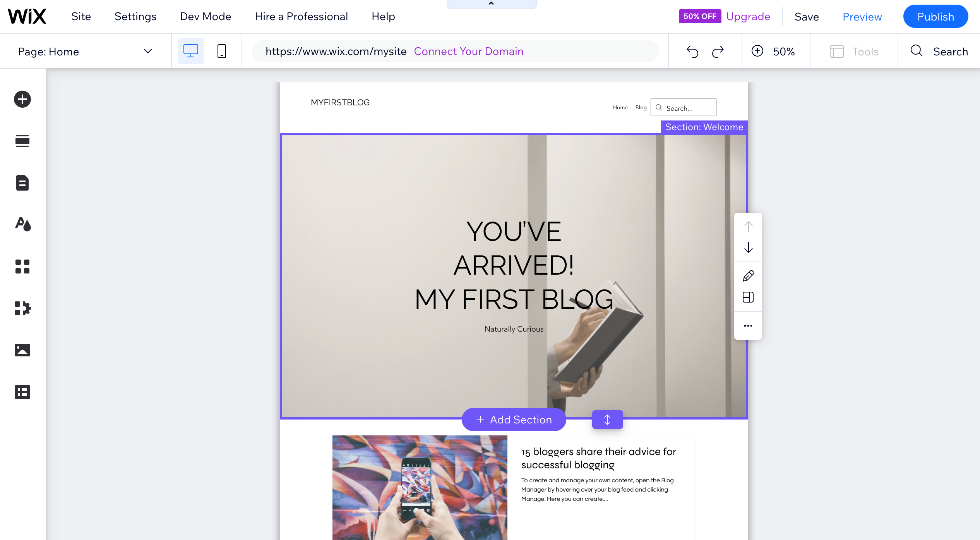Open the Add Elements plus icon

point(22,99)
